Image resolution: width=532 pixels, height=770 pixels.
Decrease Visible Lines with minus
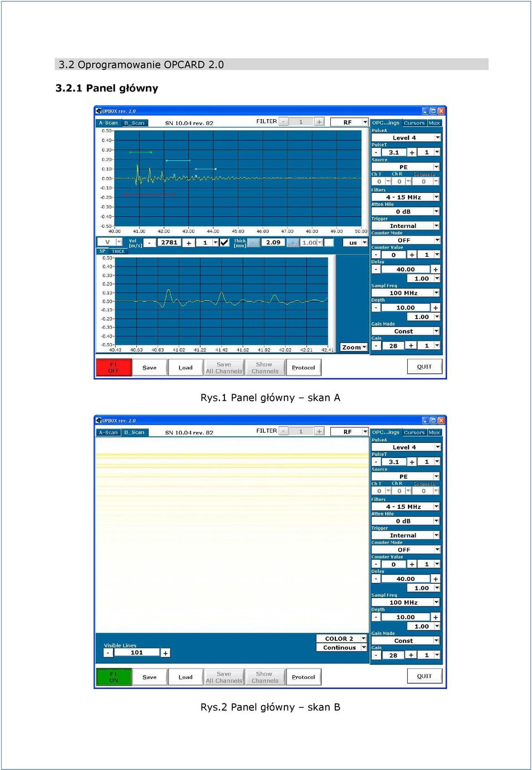108,652
